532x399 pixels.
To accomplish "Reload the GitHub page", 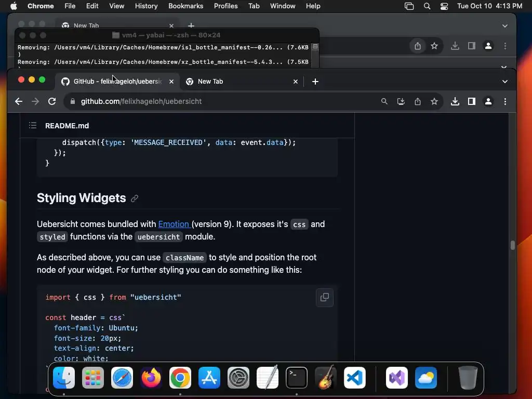I will (52, 101).
